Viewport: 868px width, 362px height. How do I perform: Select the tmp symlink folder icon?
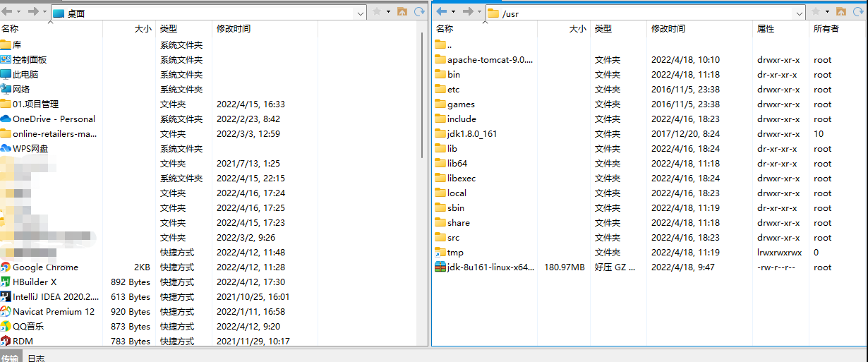pyautogui.click(x=440, y=252)
